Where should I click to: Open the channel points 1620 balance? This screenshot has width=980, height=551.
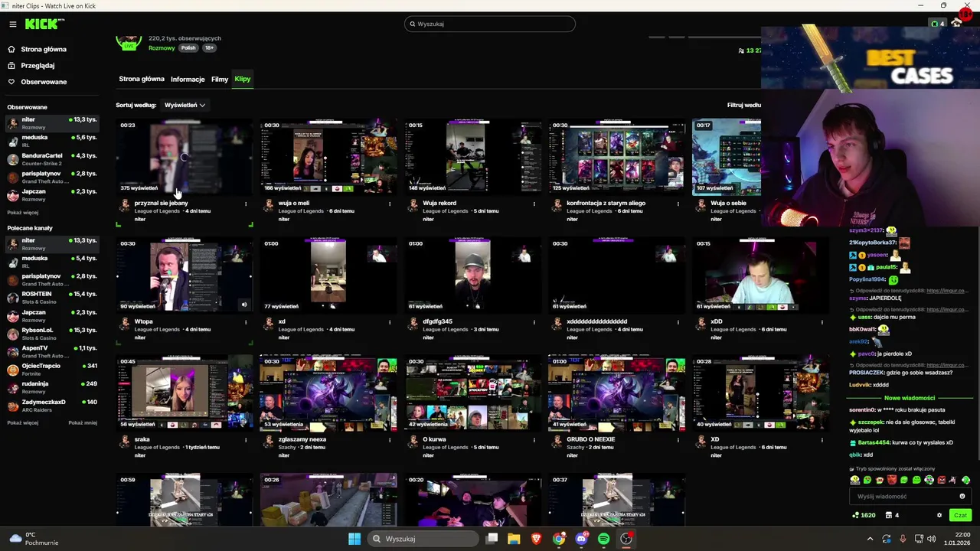[864, 515]
